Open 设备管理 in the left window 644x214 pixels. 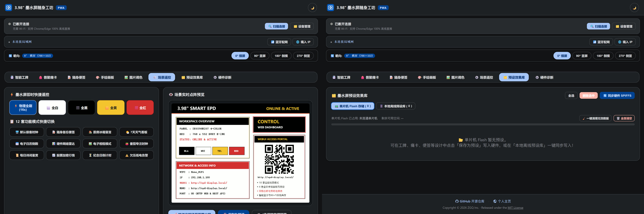pyautogui.click(x=302, y=26)
